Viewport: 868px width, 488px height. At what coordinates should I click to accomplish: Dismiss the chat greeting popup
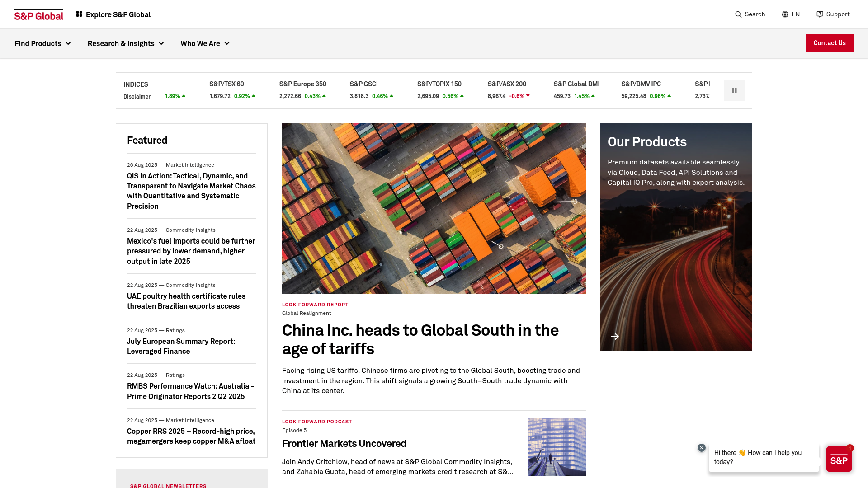pyautogui.click(x=701, y=448)
